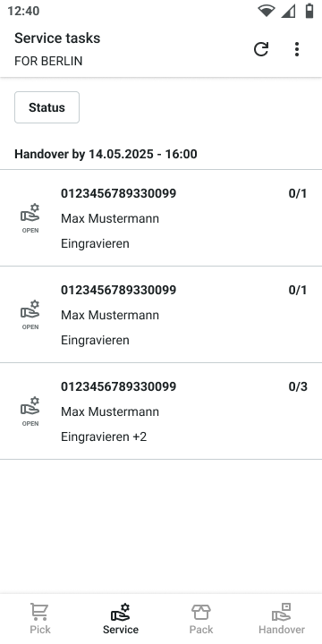Tap the Handover hand icon
This screenshot has width=322, height=644.
tap(282, 612)
